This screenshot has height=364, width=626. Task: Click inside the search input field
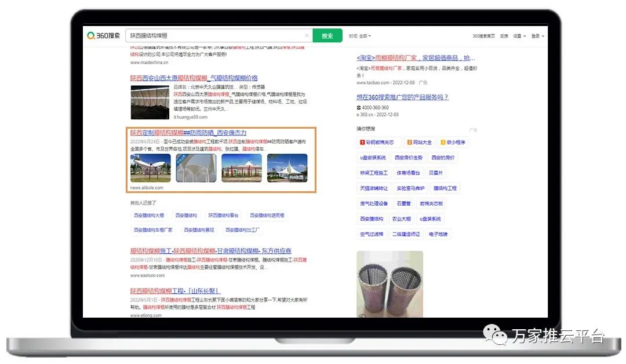click(x=214, y=36)
